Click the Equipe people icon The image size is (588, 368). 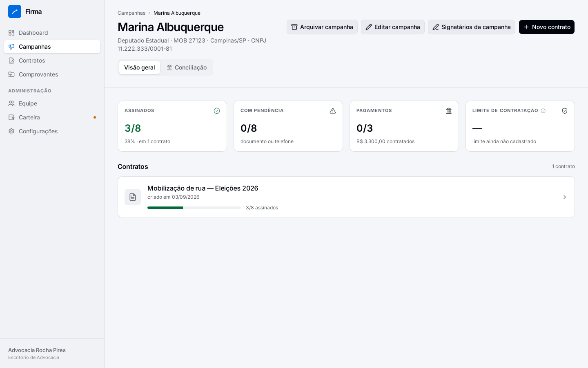point(11,103)
